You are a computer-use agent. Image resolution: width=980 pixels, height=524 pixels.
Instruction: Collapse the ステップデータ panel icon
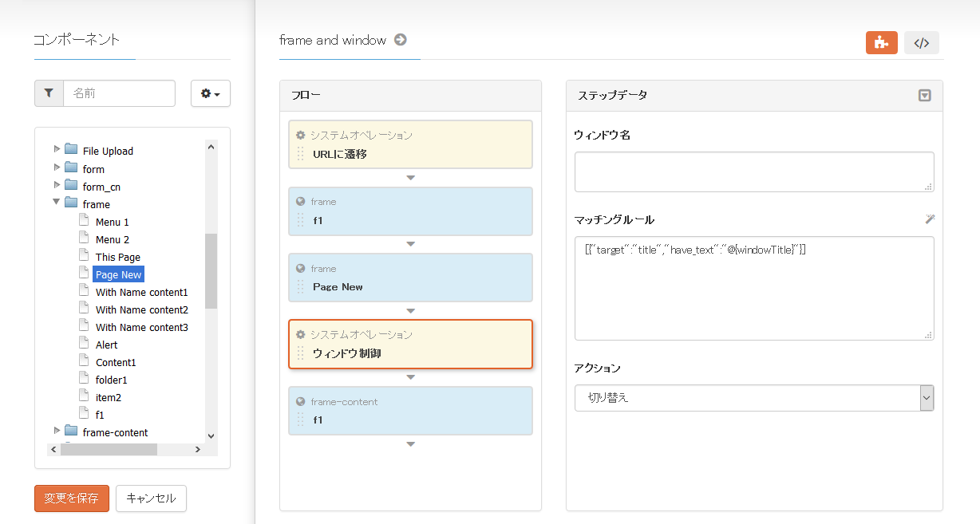point(924,95)
